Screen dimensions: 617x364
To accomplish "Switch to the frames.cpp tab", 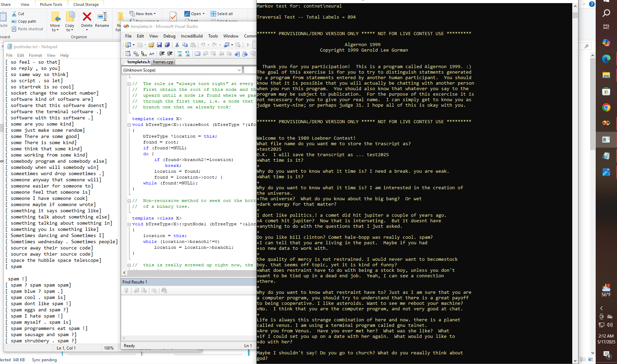I will point(163,62).
